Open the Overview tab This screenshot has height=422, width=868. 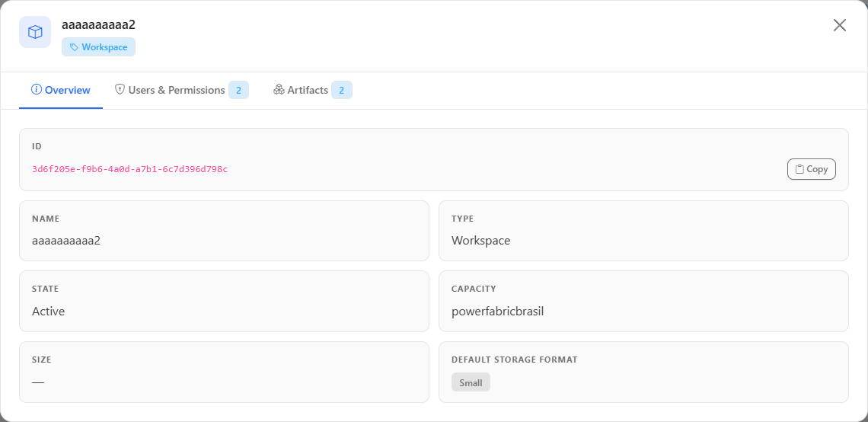(x=61, y=90)
